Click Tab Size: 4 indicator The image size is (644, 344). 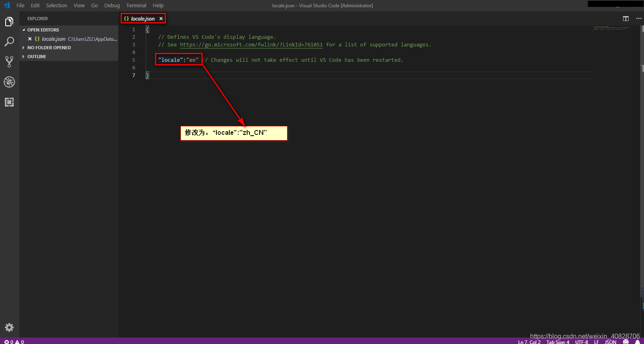pyautogui.click(x=558, y=342)
